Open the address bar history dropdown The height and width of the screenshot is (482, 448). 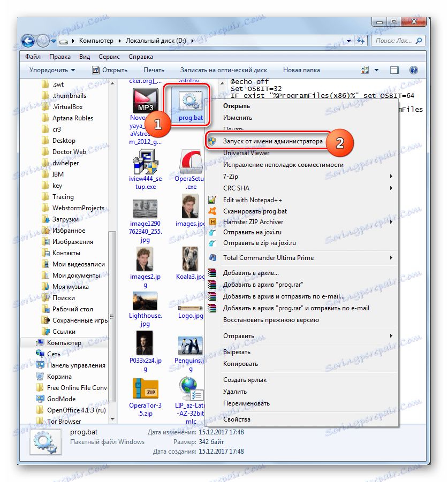348,41
